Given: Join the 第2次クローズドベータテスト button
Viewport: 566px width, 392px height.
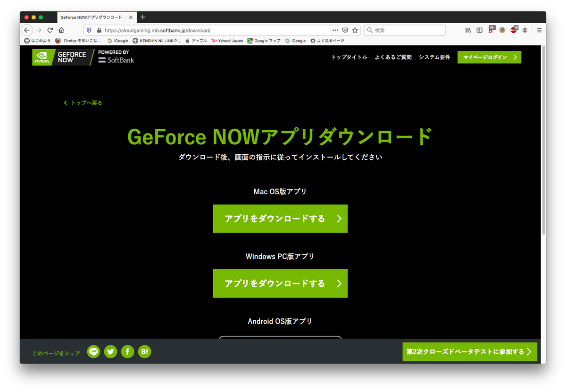Looking at the screenshot, I should pyautogui.click(x=470, y=352).
